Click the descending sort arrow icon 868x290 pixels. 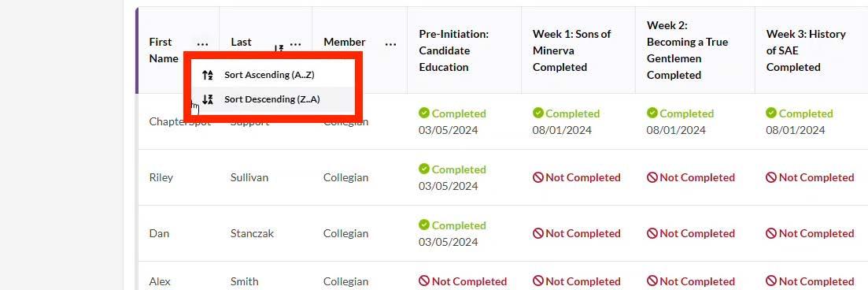208,100
